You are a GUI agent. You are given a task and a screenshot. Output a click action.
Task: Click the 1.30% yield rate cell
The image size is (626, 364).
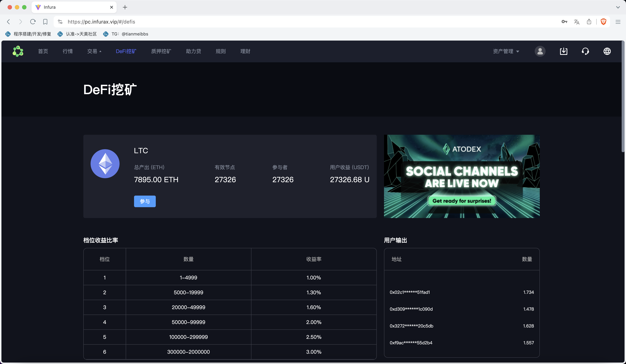(x=314, y=292)
